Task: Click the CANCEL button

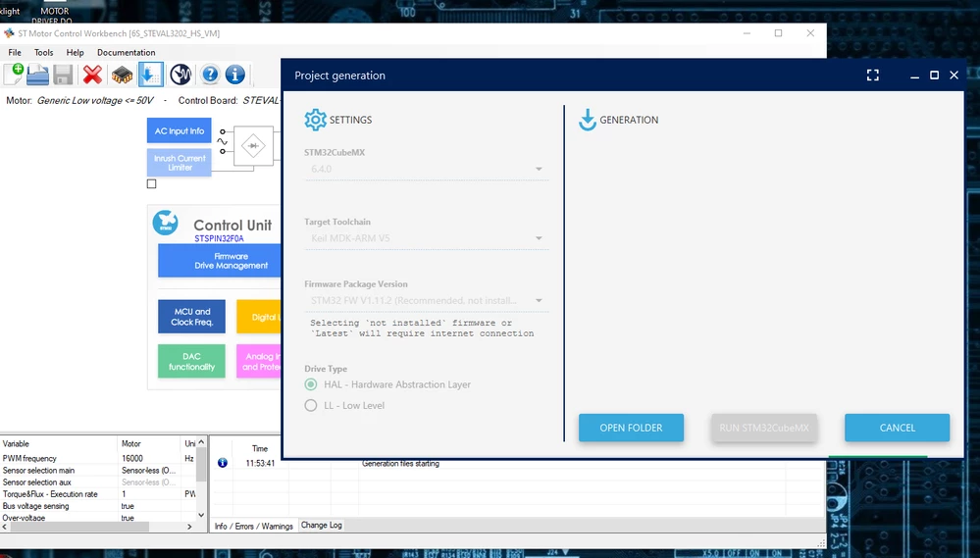Action: click(897, 428)
